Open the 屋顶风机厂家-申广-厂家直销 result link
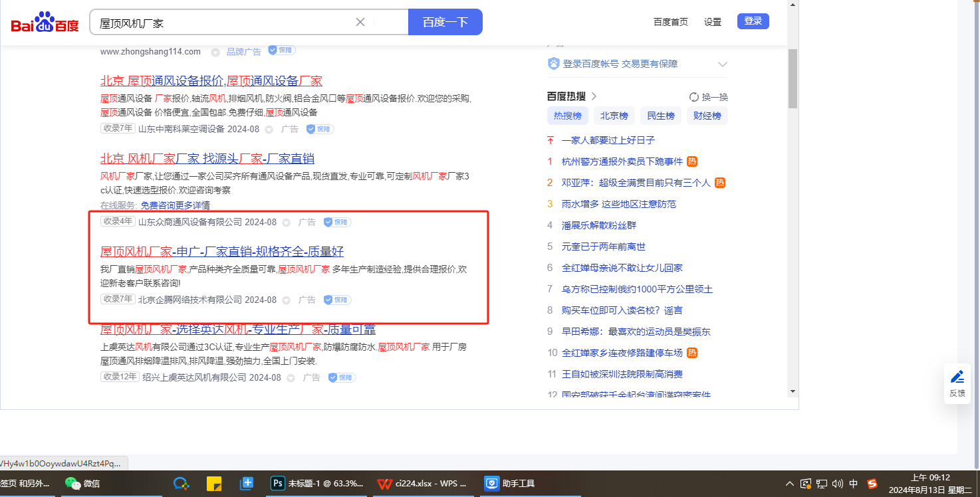The height and width of the screenshot is (497, 980). tap(221, 252)
